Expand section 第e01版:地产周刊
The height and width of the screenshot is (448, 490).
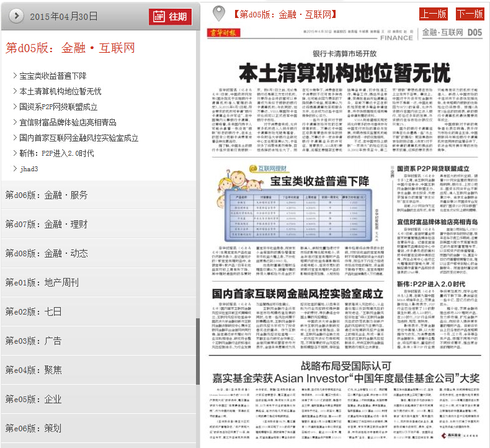[99, 282]
